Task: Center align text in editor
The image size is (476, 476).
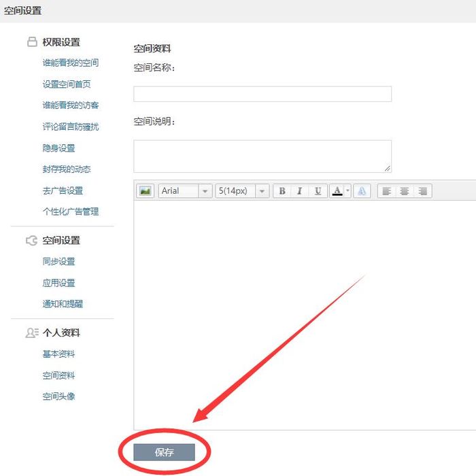Action: (405, 191)
